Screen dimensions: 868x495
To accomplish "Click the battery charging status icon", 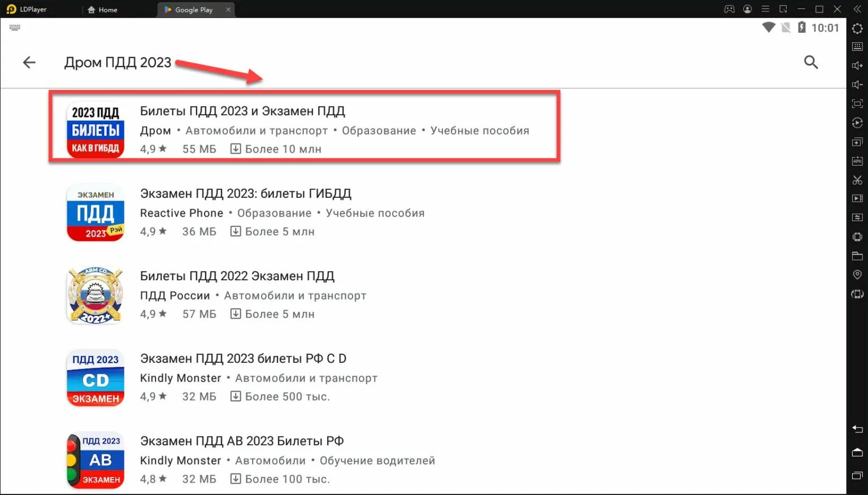I will pos(801,28).
